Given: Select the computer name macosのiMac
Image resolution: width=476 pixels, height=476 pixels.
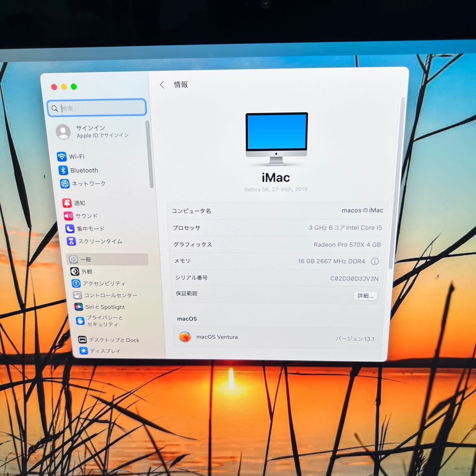Looking at the screenshot, I should [x=362, y=210].
